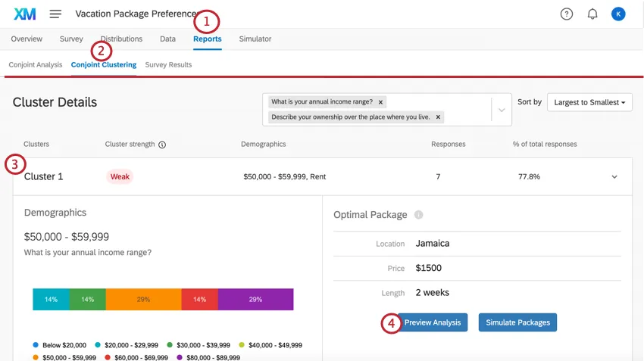Click the Optimal Package info icon

[x=419, y=215]
